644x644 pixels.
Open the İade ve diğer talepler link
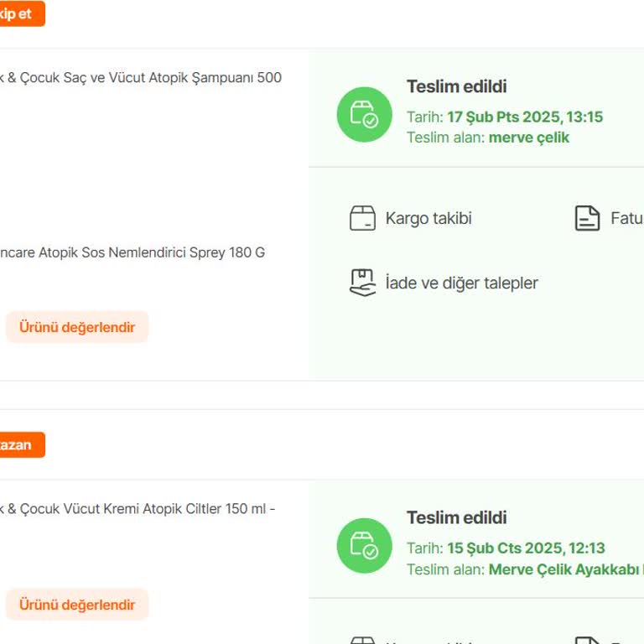click(x=461, y=283)
